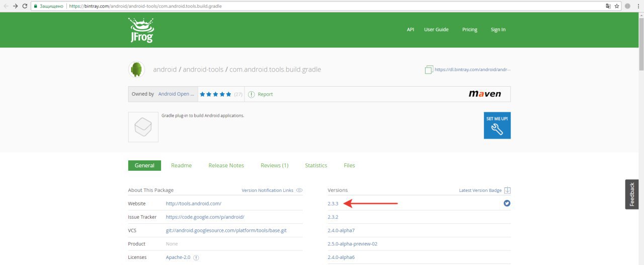Click the globe extension icon in toolbar
Screen dimensions: 644x265
(628, 6)
